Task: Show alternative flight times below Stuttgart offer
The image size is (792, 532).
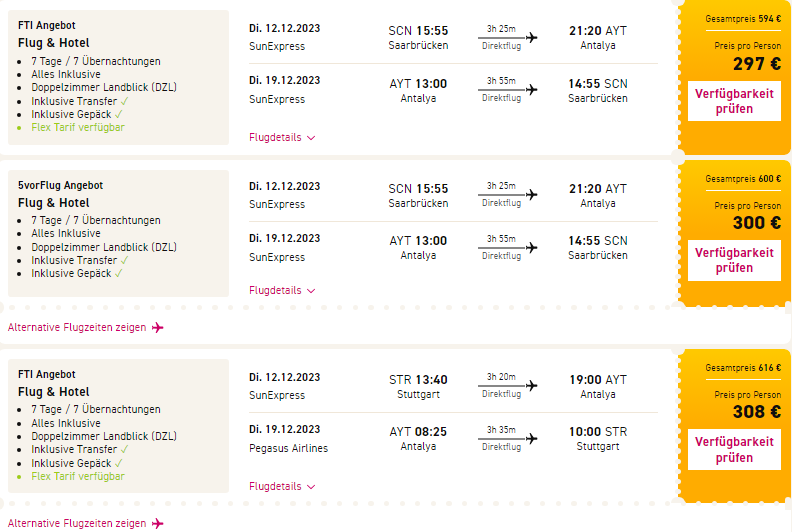Action: click(x=77, y=523)
